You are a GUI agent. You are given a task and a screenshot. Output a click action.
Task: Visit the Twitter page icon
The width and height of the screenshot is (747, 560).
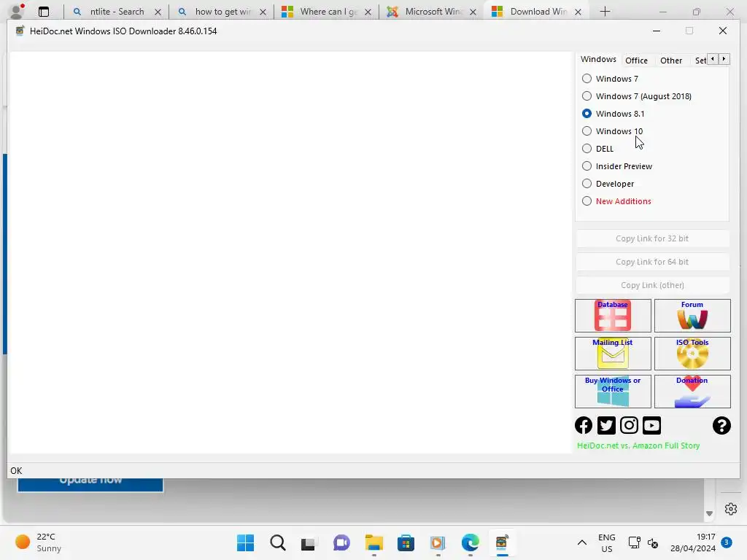point(606,425)
